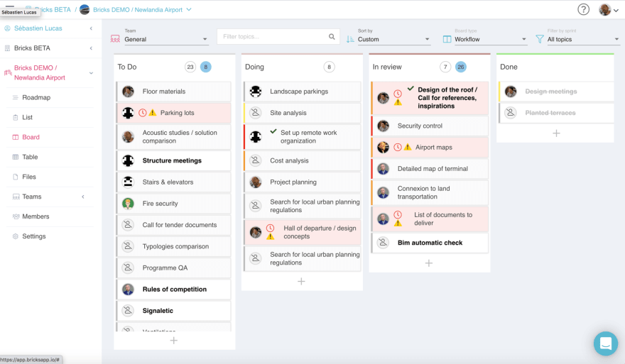Open the Detailed map of terminal card
Screen dimensions: 625x364
(430, 168)
